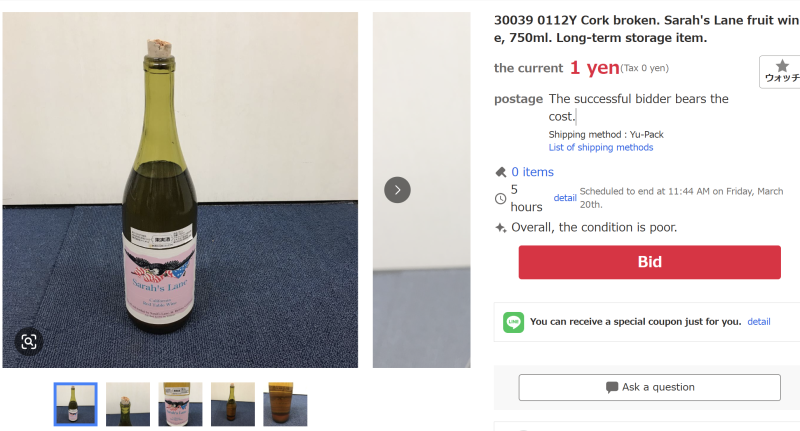Click the main Sarah's Lane bottle photo
The image size is (800, 431).
tap(180, 190)
